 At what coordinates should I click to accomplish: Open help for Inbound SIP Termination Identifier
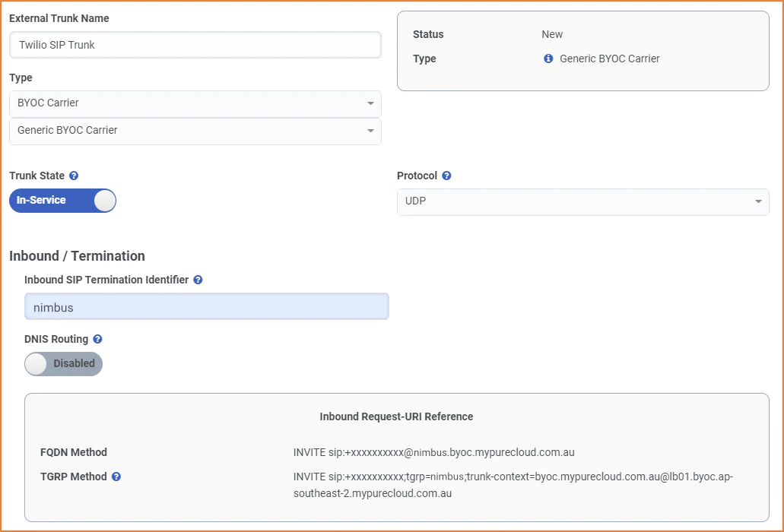[x=198, y=280]
